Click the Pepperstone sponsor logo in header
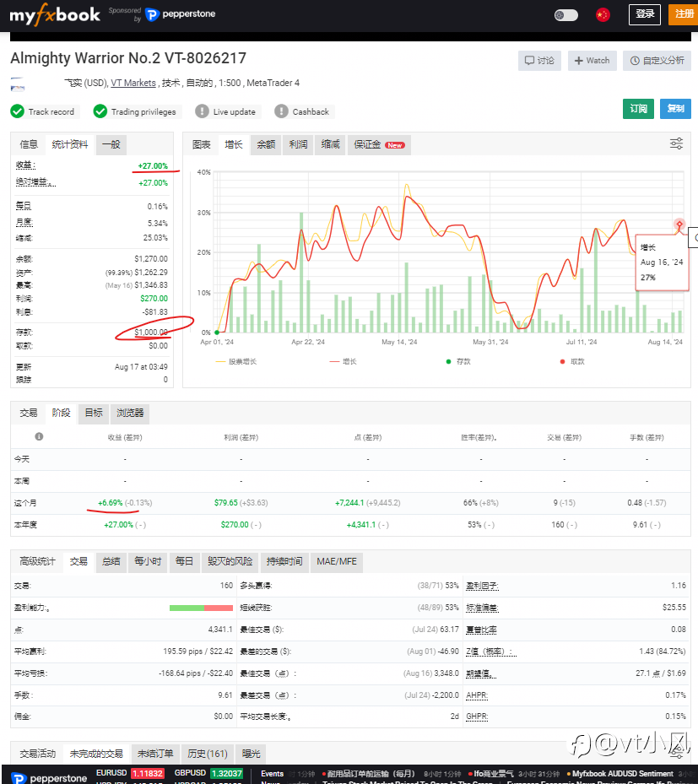 (181, 14)
